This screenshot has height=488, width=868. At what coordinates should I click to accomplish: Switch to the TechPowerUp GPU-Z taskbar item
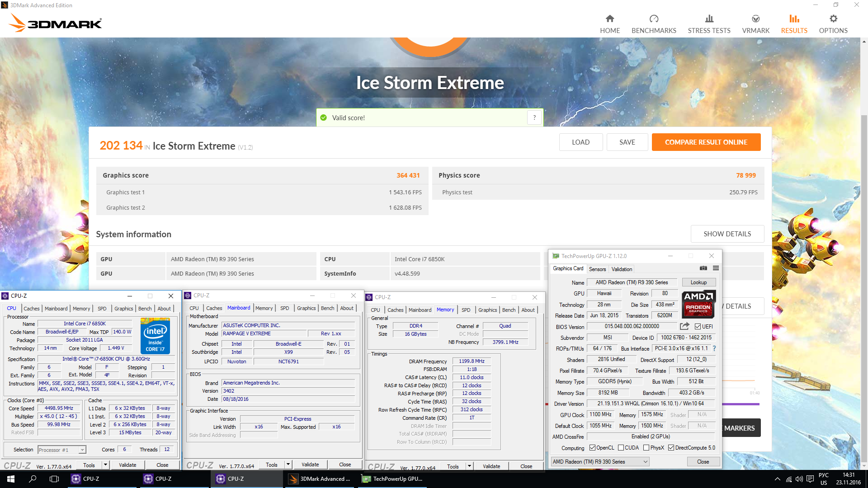point(392,479)
